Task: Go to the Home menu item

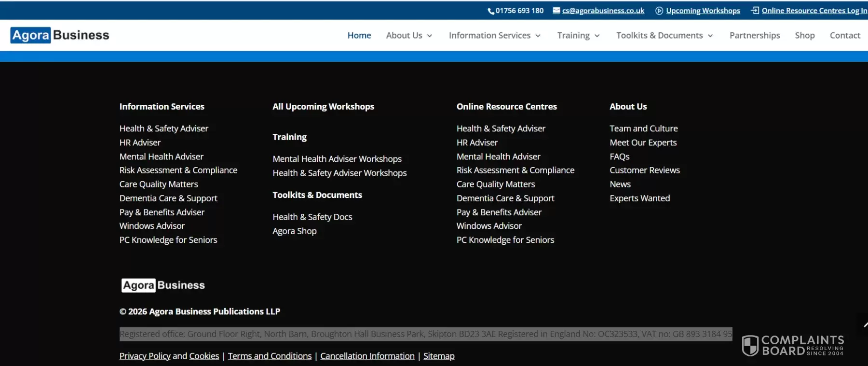Action: (359, 36)
